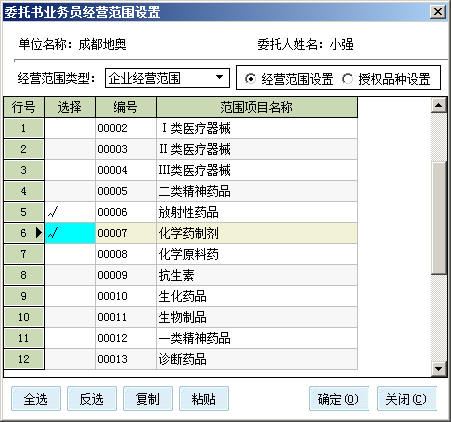
Task: Uncheck the checkmark for 放射性药品 row
Action: (70, 212)
